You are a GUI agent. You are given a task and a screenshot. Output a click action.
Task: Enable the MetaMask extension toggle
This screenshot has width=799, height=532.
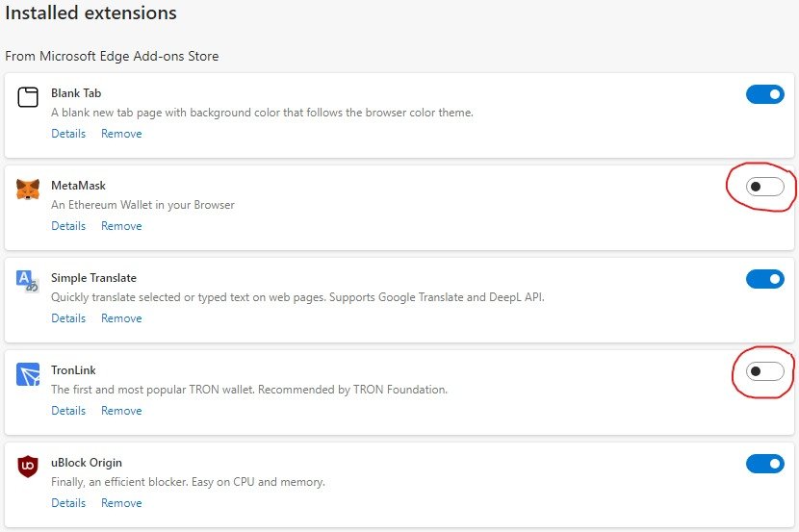(765, 187)
